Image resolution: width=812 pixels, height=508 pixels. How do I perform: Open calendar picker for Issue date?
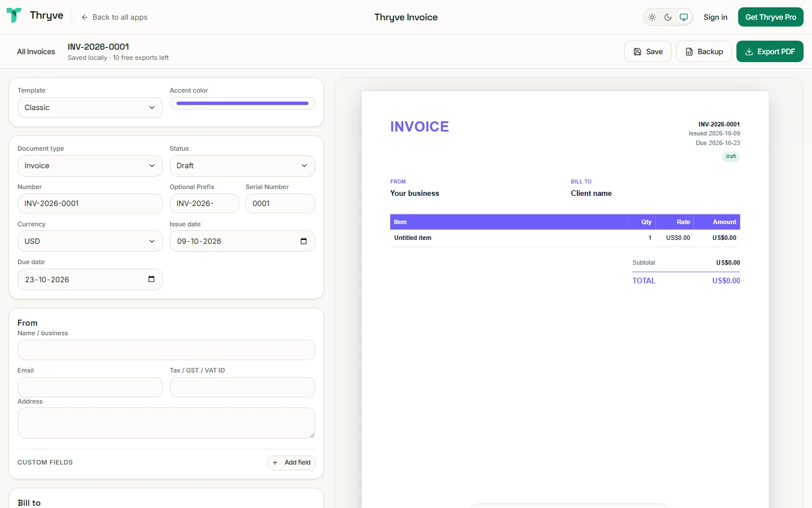click(303, 241)
